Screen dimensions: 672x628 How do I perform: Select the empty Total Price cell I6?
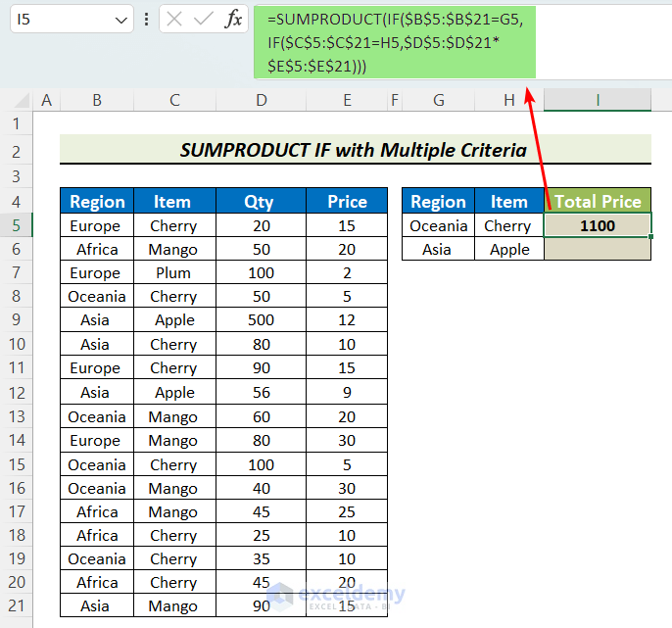click(598, 249)
